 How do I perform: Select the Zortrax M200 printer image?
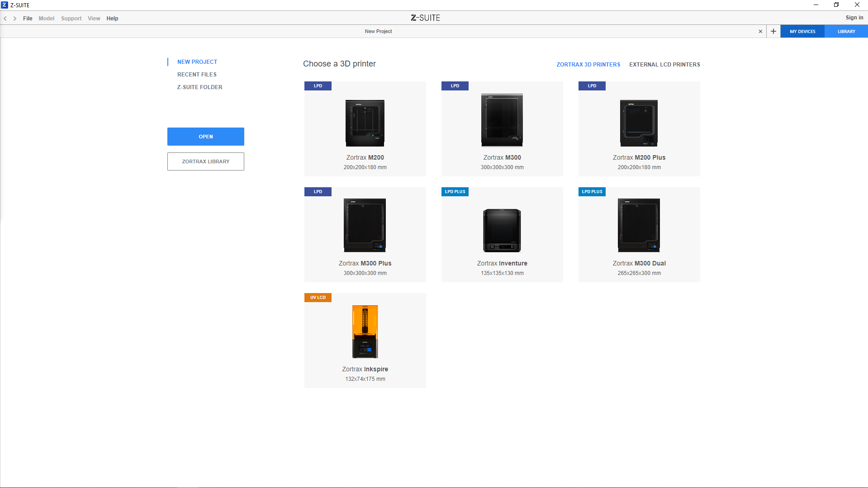[x=365, y=123]
